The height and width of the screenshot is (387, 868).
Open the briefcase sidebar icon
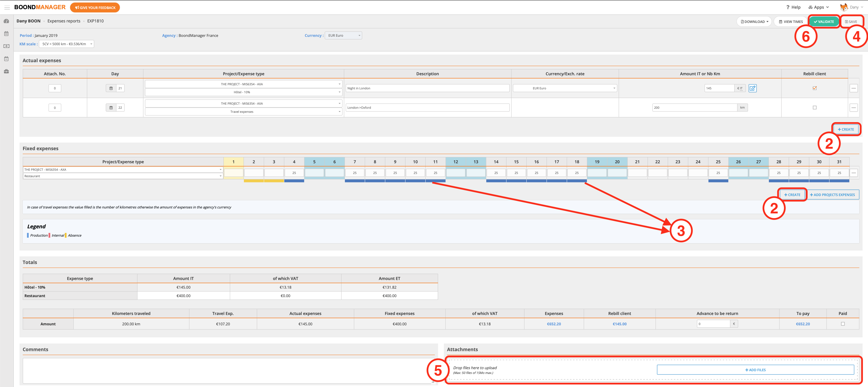click(6, 71)
